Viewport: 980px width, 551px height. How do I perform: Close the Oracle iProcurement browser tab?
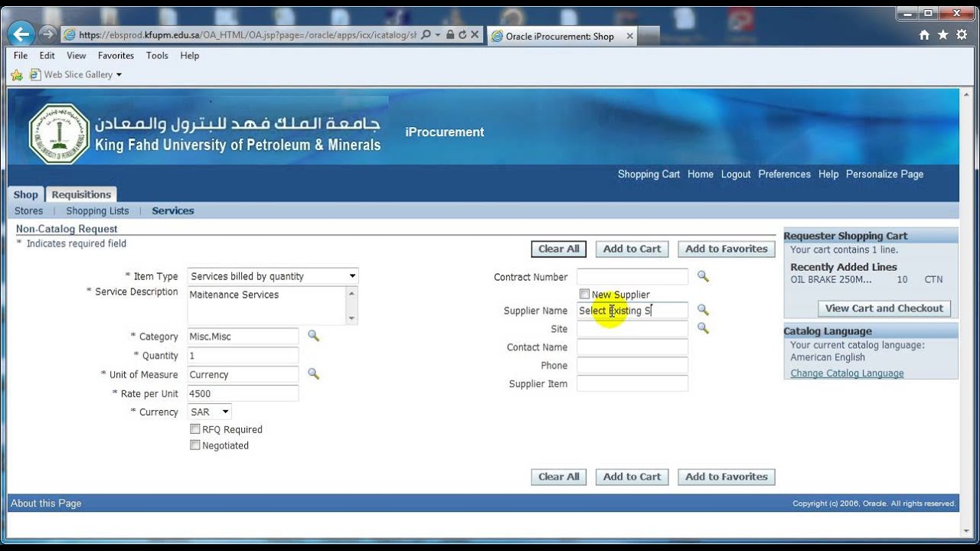[630, 36]
